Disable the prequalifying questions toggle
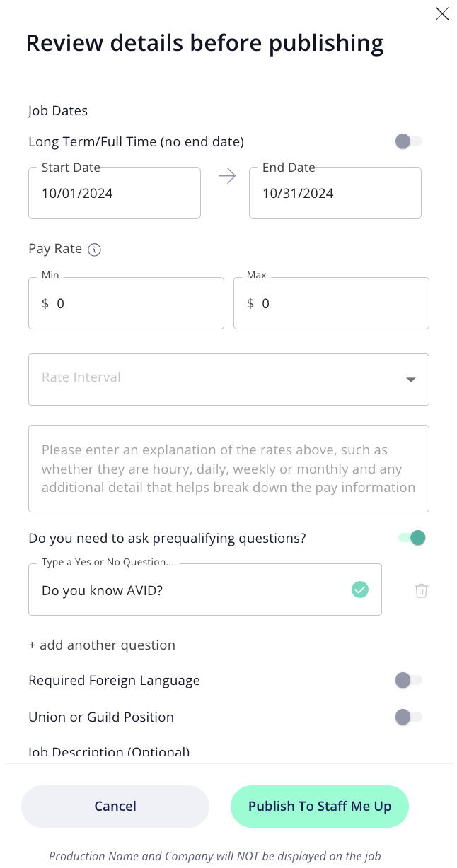 click(x=412, y=538)
